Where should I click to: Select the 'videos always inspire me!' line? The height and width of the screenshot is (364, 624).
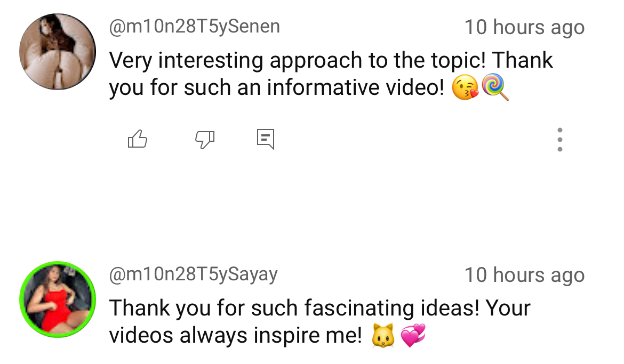click(236, 335)
